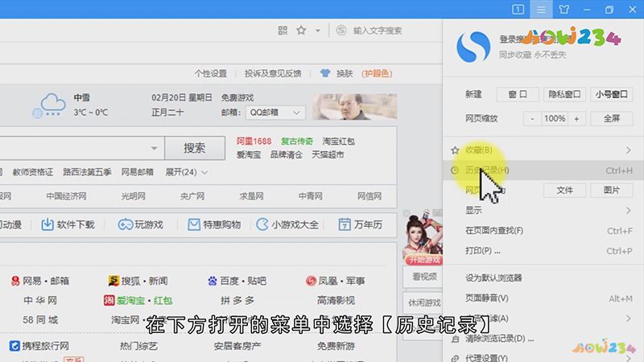Click the 免费游戏 link
644x362 pixels.
coord(237,97)
